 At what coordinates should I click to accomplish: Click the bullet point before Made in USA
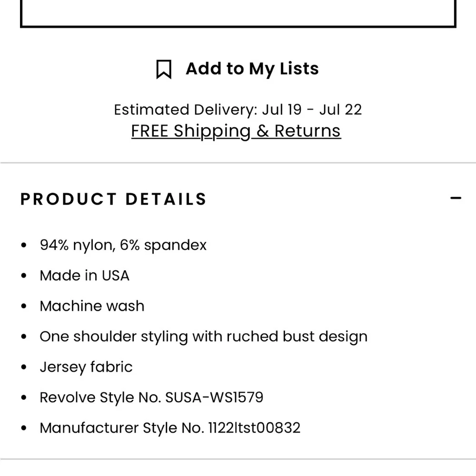pos(24,276)
